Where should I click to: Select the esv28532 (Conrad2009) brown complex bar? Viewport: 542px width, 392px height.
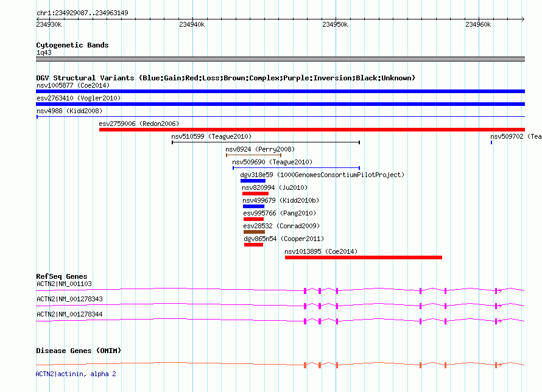click(254, 232)
